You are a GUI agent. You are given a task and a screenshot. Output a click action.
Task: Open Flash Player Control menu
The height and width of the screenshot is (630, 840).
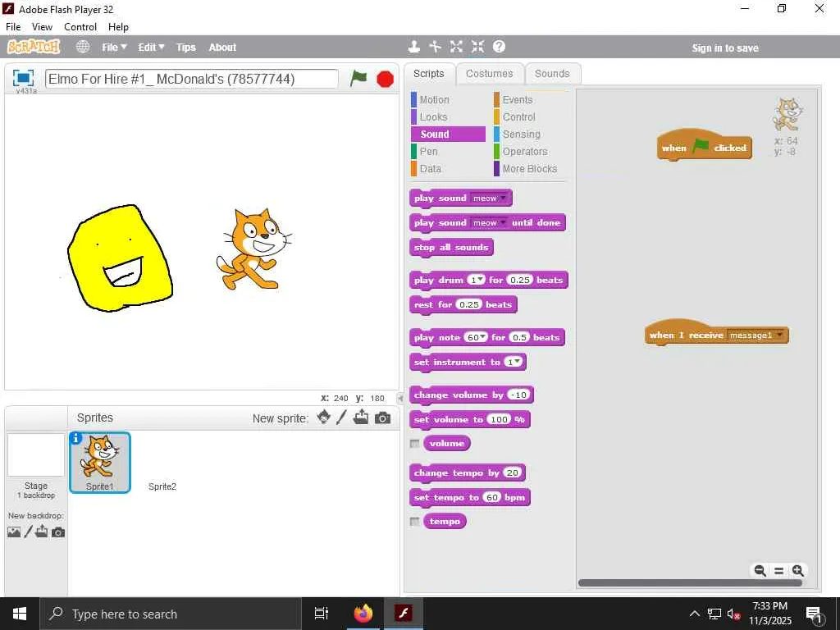(x=80, y=27)
